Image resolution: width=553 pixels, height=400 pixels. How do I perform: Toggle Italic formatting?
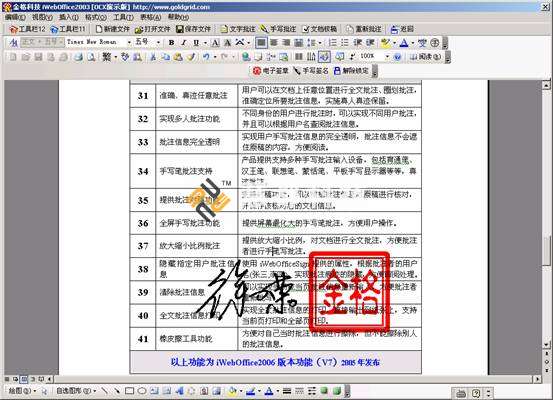click(x=184, y=43)
